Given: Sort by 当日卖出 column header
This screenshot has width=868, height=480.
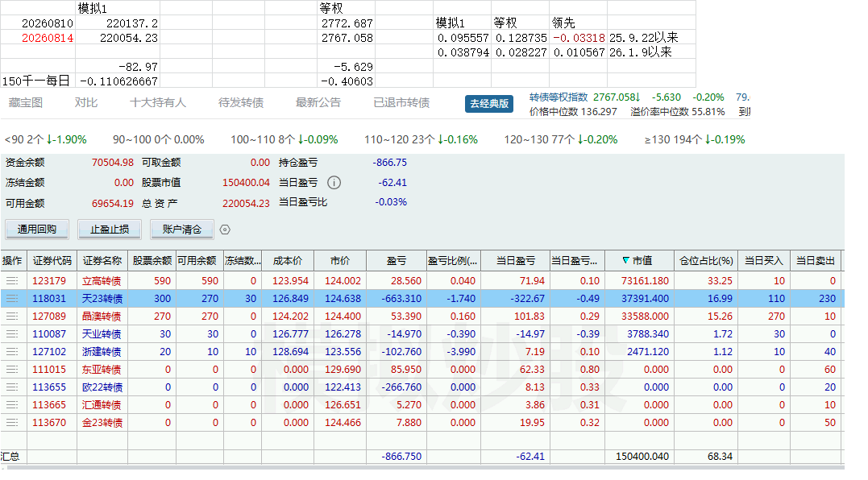Looking at the screenshot, I should [816, 260].
